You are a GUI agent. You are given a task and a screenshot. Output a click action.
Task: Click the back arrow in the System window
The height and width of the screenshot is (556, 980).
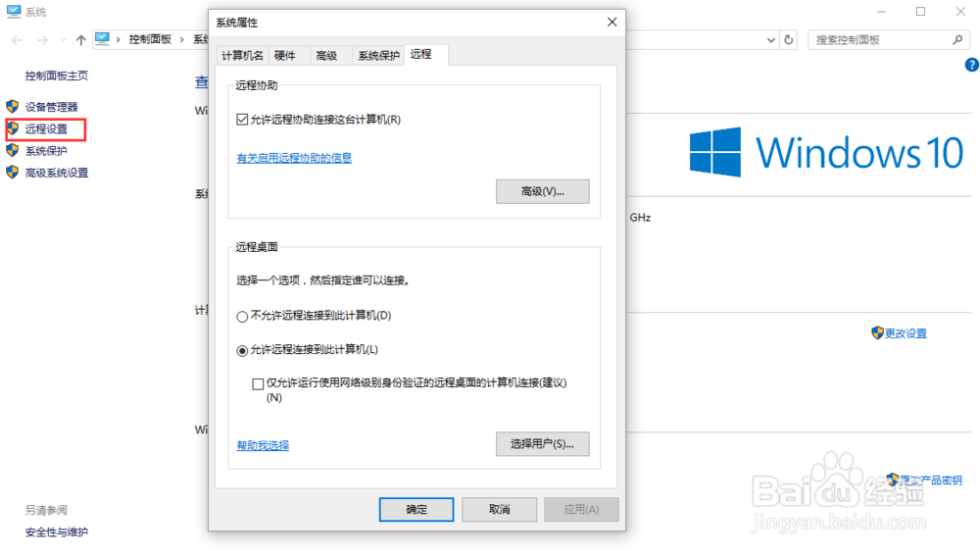[17, 40]
